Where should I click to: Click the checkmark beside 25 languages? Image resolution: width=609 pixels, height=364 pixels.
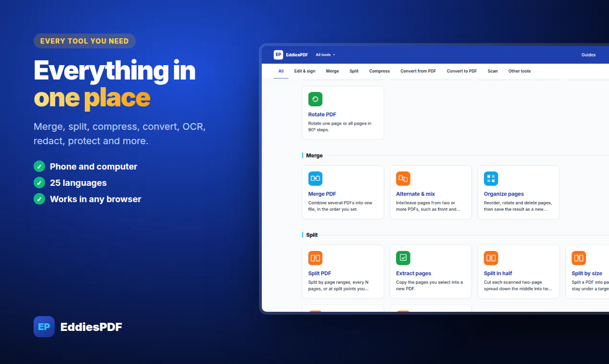39,182
